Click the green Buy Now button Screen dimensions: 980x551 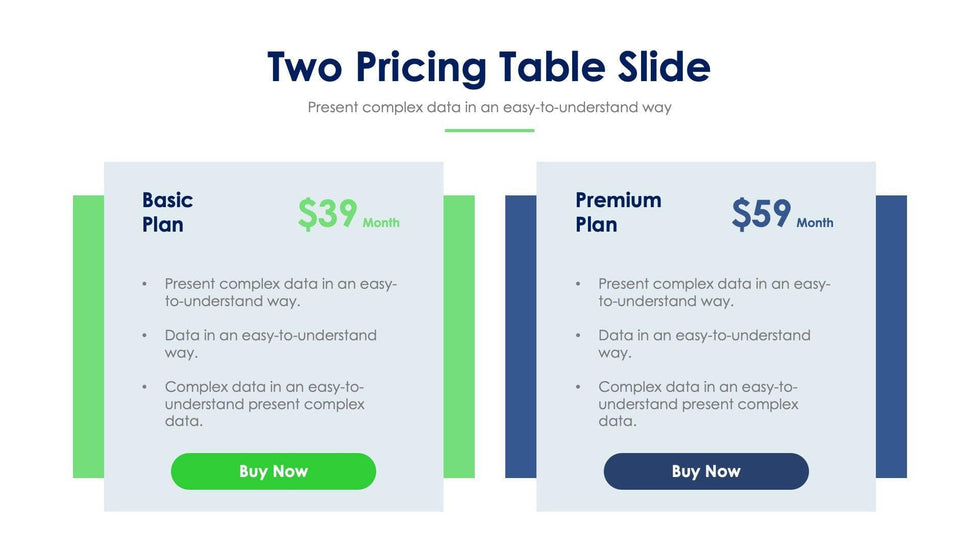(x=273, y=471)
